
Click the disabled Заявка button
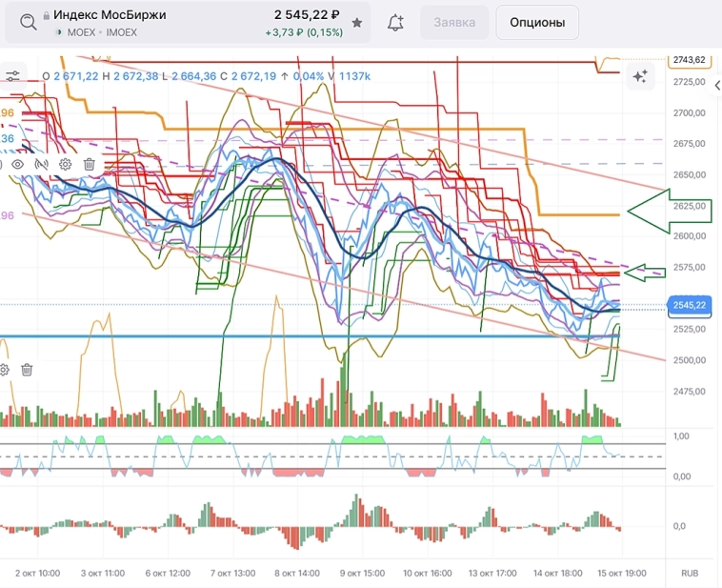coord(454,23)
